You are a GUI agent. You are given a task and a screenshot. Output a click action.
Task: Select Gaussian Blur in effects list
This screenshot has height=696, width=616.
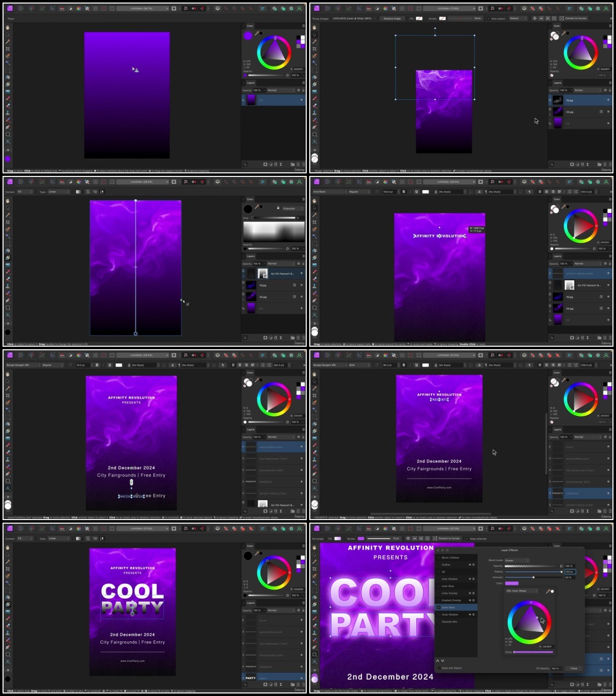pos(450,621)
